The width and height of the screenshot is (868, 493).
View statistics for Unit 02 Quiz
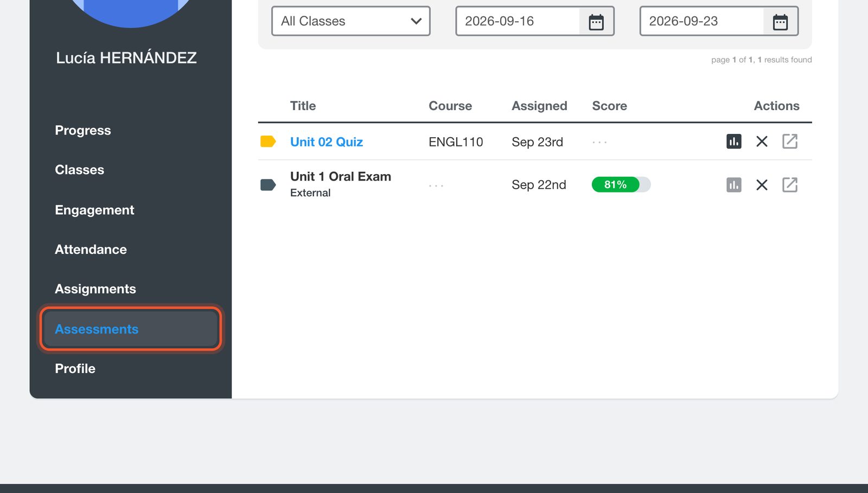coord(733,142)
